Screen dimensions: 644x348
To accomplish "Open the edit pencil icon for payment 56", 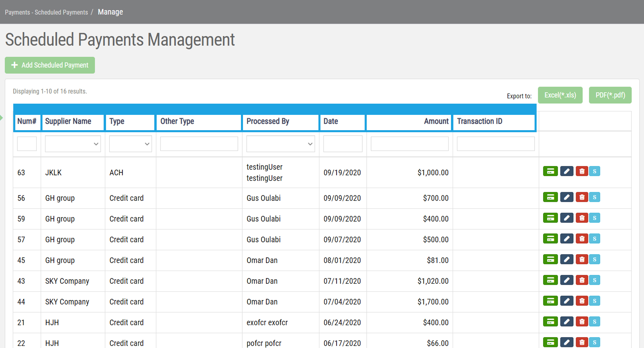I will (566, 197).
